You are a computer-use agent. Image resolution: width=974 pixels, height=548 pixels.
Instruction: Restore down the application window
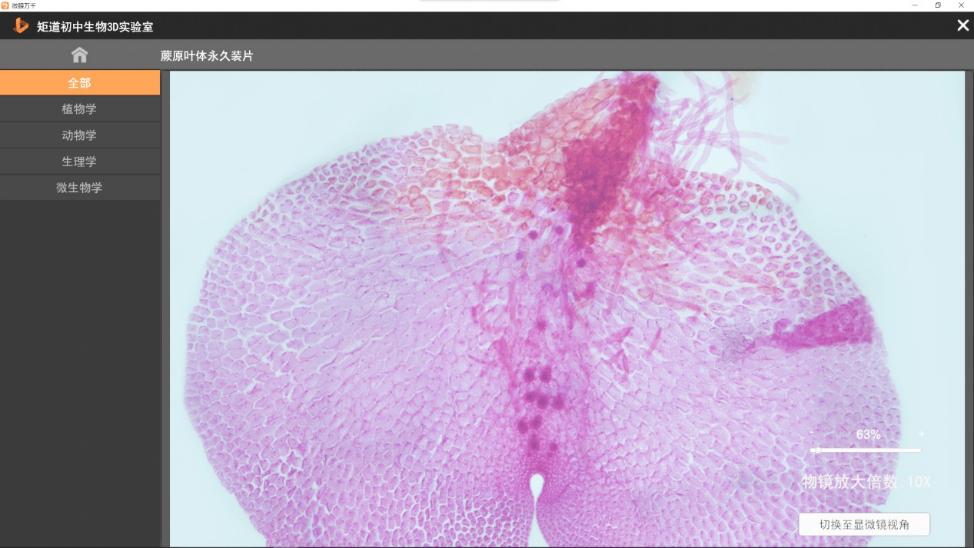(938, 5)
